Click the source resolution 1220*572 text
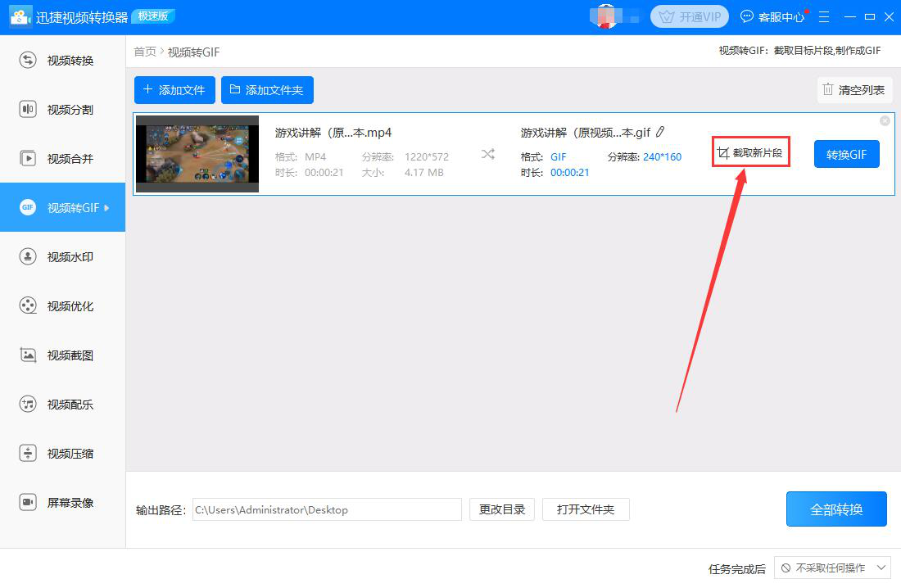The height and width of the screenshot is (588, 901). (x=427, y=157)
